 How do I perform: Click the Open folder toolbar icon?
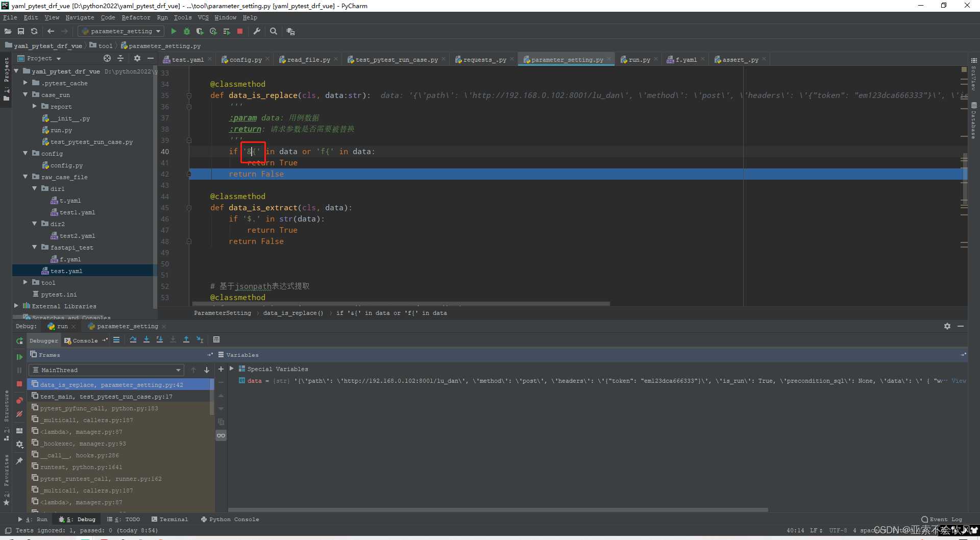(x=8, y=31)
